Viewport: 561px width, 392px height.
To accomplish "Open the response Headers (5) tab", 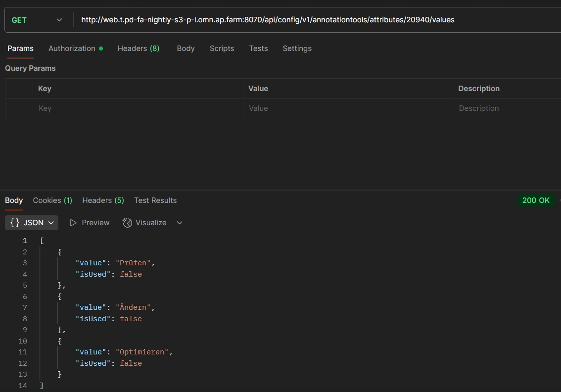I will (x=103, y=200).
